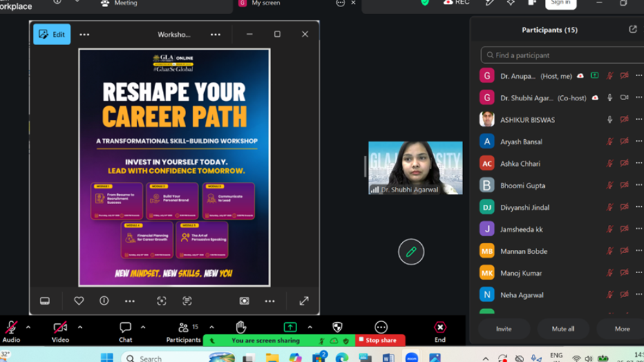Click Mute all button
The height and width of the screenshot is (362, 644).
(563, 329)
